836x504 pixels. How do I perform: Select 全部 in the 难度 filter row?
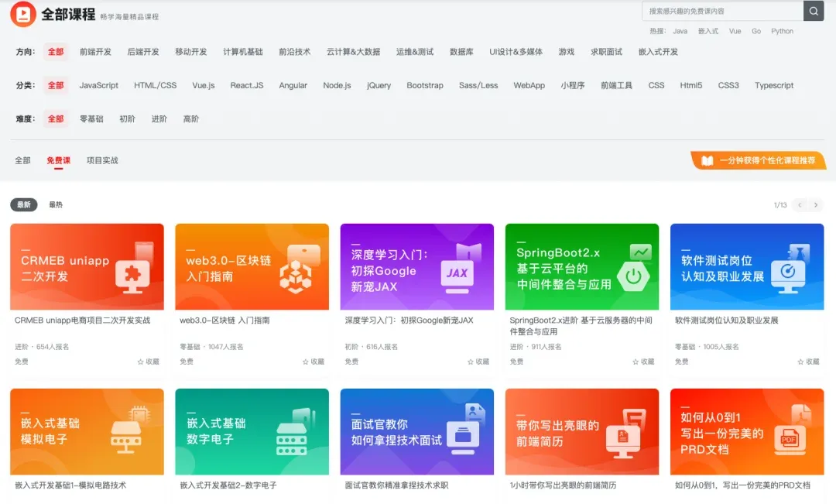(x=56, y=119)
